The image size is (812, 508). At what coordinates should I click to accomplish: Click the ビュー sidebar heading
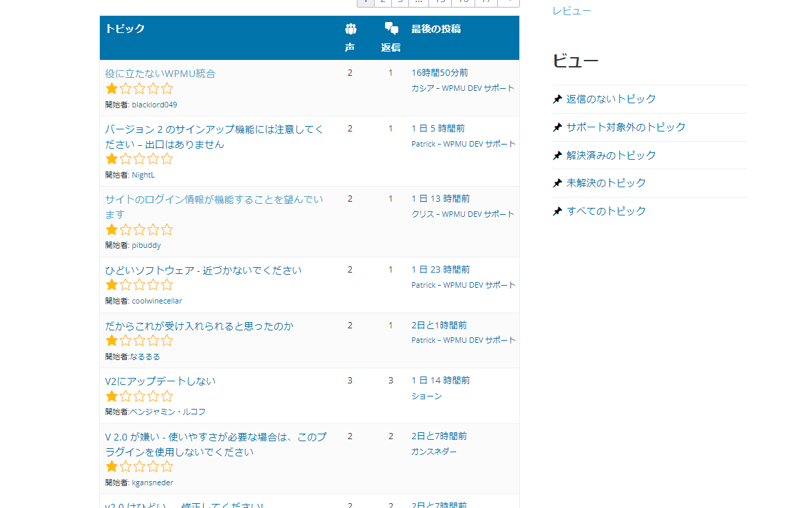[x=575, y=61]
